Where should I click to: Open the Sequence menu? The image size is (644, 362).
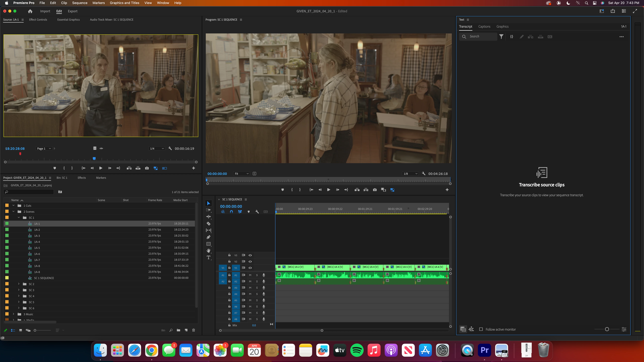[x=79, y=3]
